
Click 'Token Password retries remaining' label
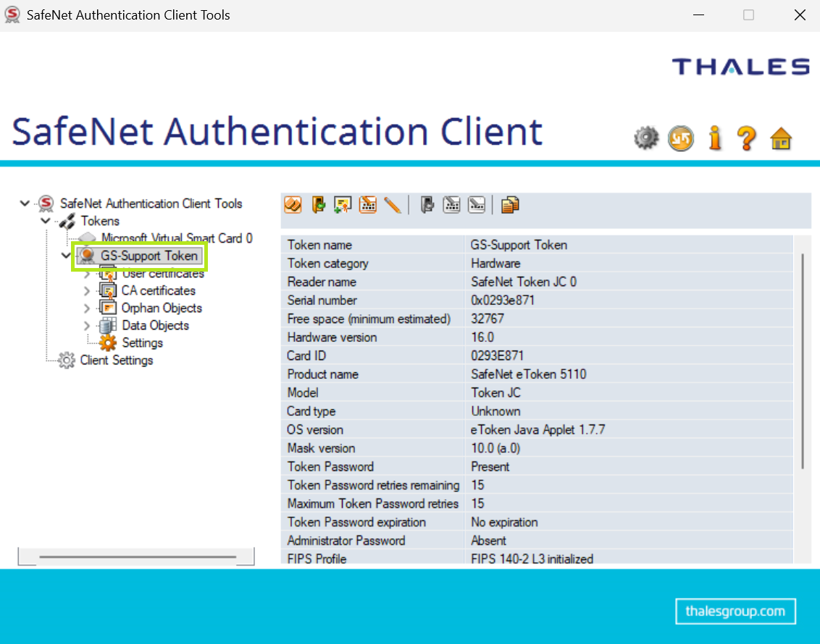(373, 485)
